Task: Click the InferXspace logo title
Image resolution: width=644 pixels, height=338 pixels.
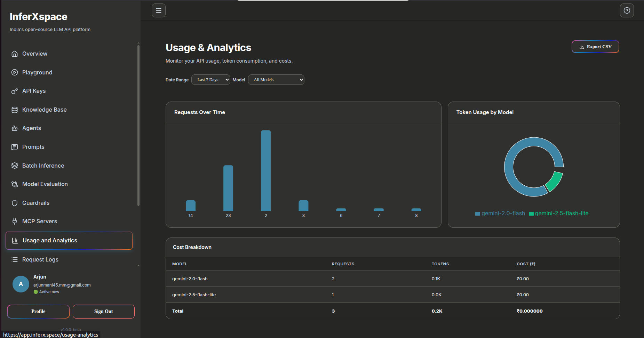Action: click(39, 17)
